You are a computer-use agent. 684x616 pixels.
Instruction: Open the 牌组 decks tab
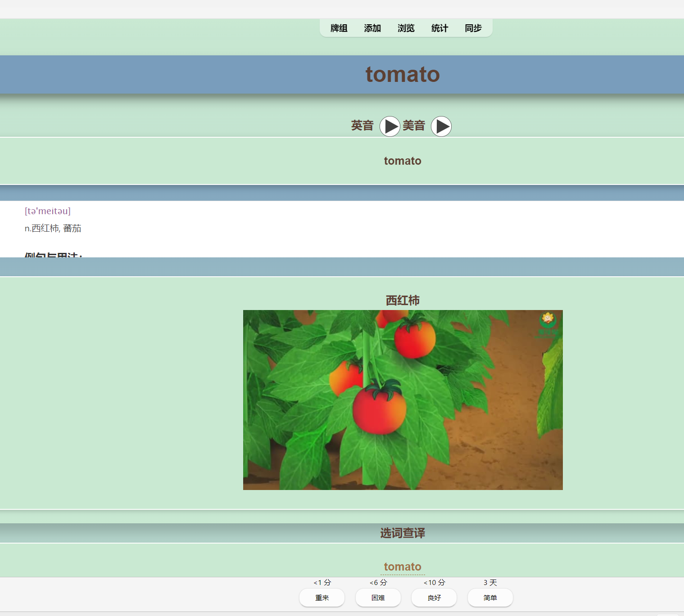339,28
